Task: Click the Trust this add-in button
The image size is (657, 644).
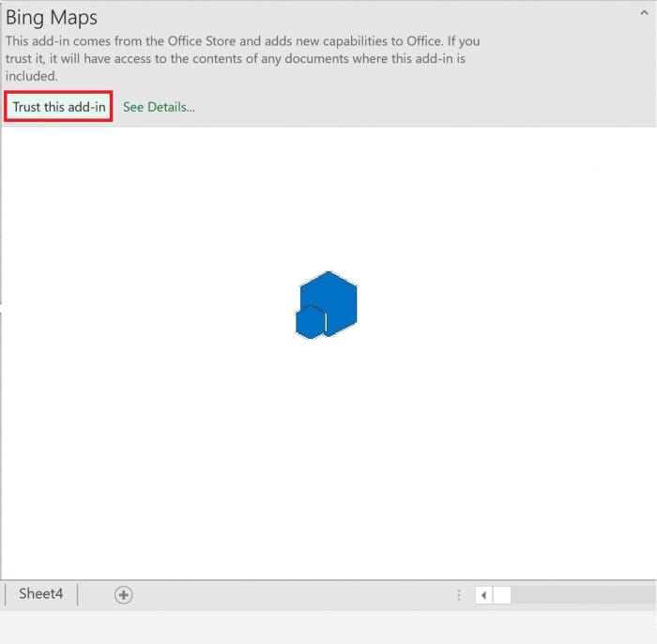Action: 58,107
